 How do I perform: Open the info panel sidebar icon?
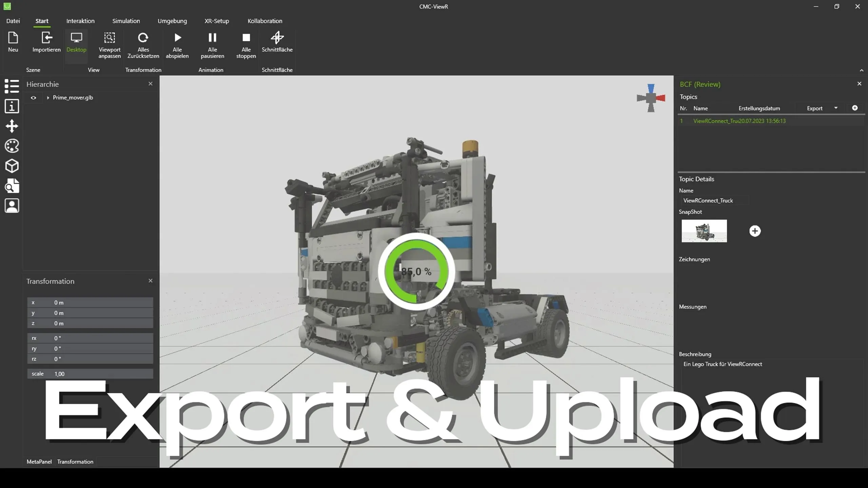coord(12,106)
